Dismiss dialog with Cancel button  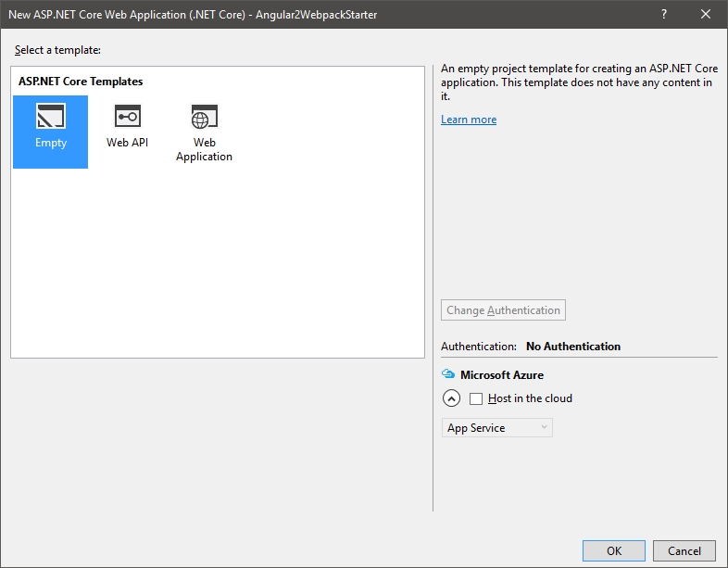pyautogui.click(x=684, y=550)
